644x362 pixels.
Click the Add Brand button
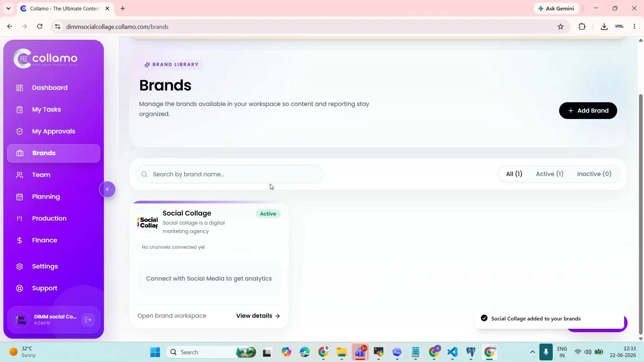click(x=588, y=111)
